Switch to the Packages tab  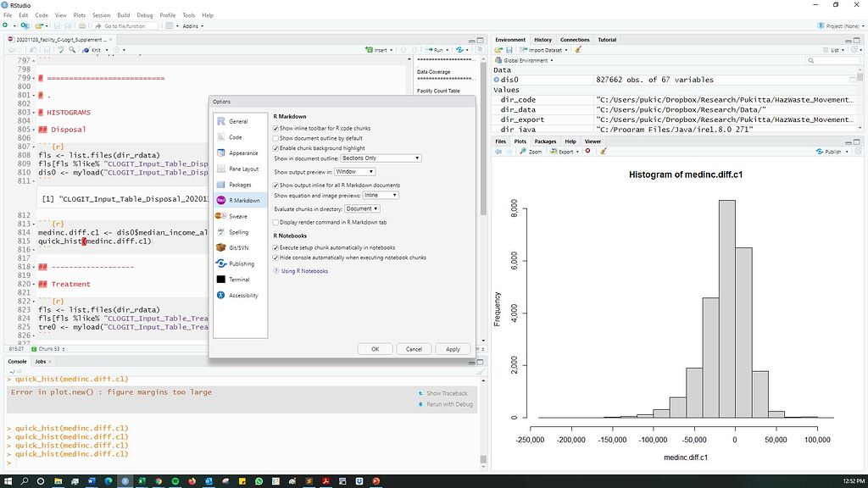coord(546,141)
